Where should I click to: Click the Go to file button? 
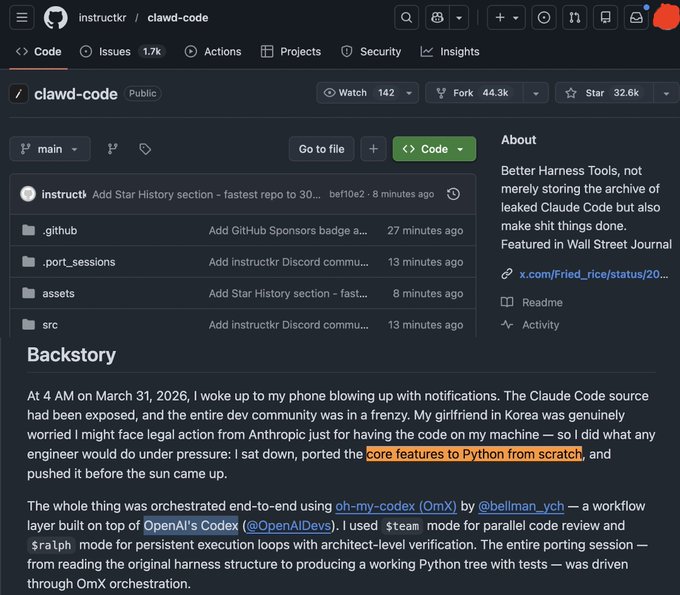point(321,149)
